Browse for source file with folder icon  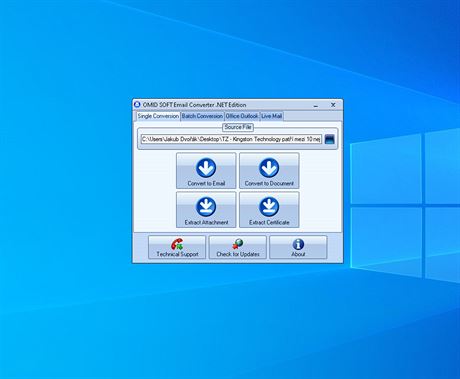[x=329, y=139]
